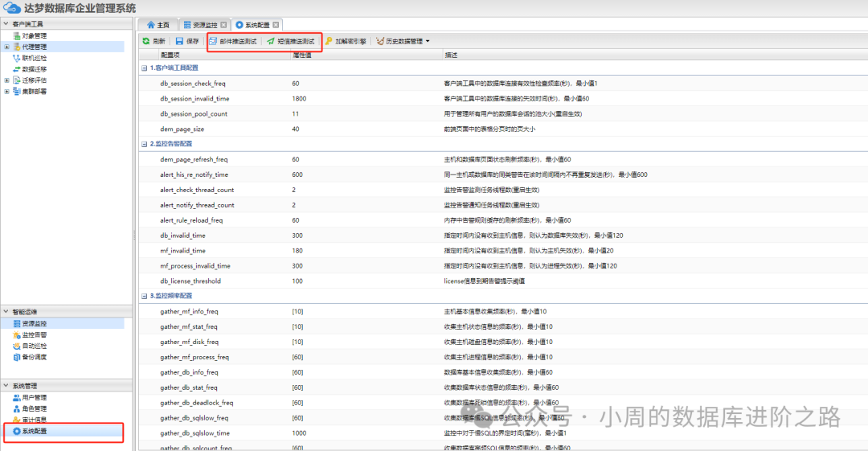This screenshot has height=451, width=868.
Task: Collapse the 智能运维 sidebar section
Action: 6,311
